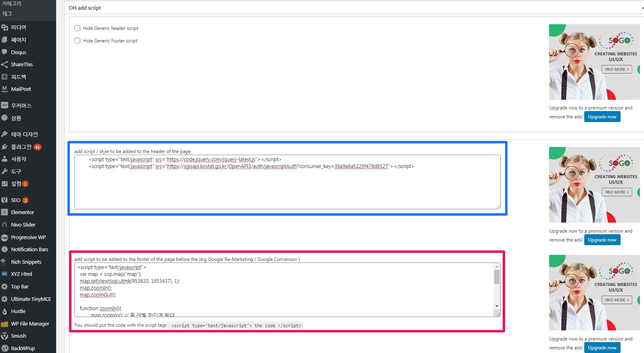Click the bottom SOGO ad image
Image resolution: width=644 pixels, height=353 pixels.
(x=594, y=292)
